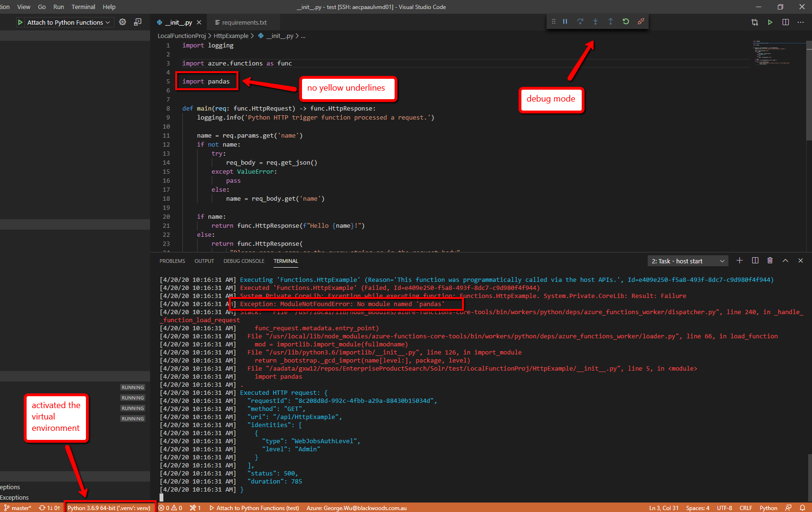This screenshot has height=512, width=812.
Task: Open launch.json via the gear icon
Action: (123, 22)
